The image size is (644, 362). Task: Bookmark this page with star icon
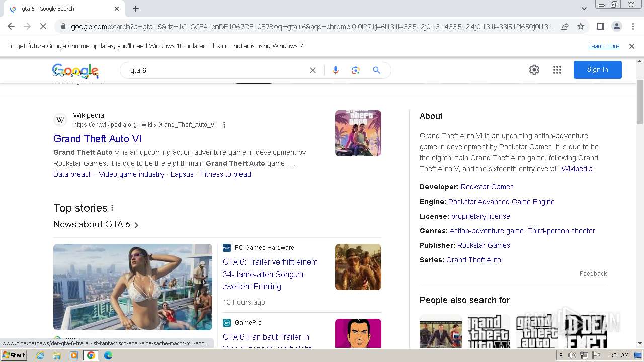click(x=581, y=26)
